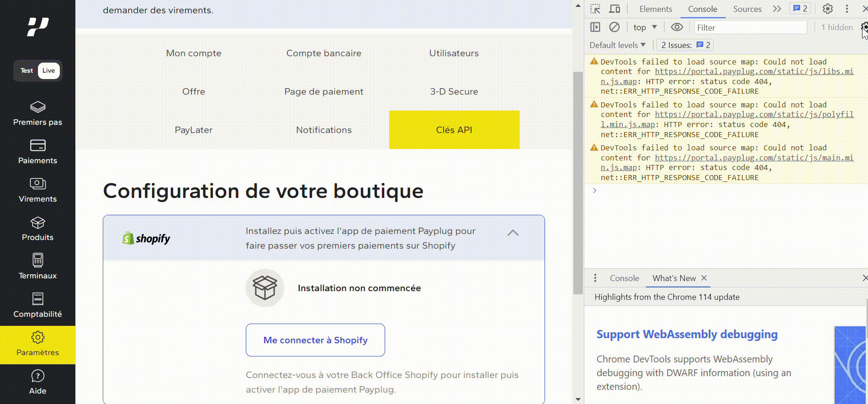
Task: Select What's New drawer tab
Action: click(x=674, y=278)
